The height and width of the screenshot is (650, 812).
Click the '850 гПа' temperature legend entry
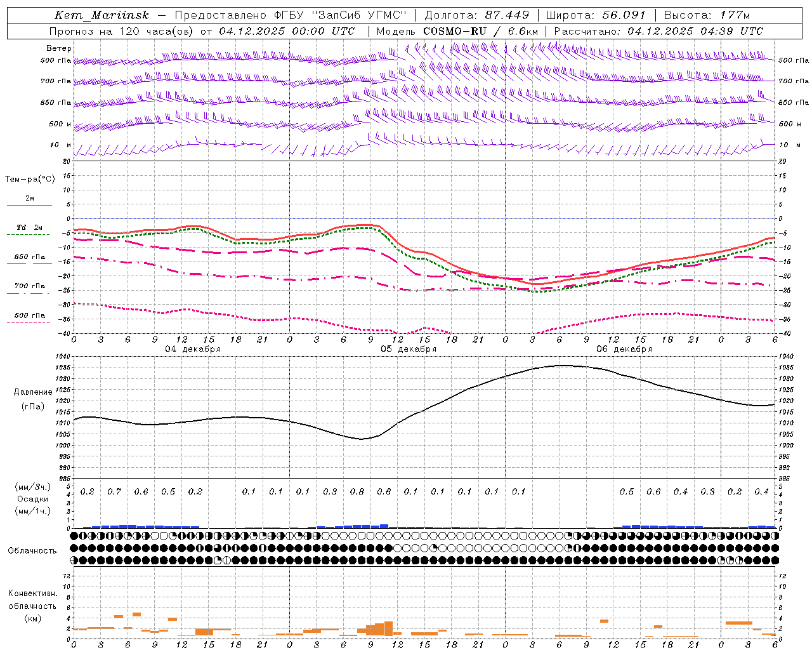tap(29, 257)
